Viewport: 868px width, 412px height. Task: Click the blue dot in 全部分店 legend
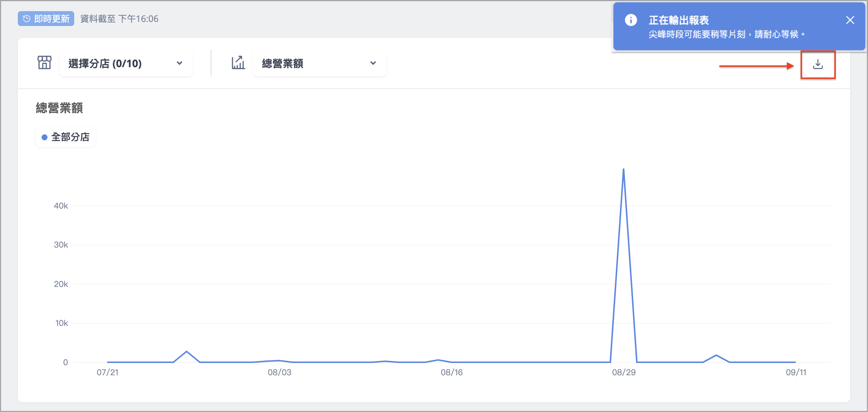45,137
